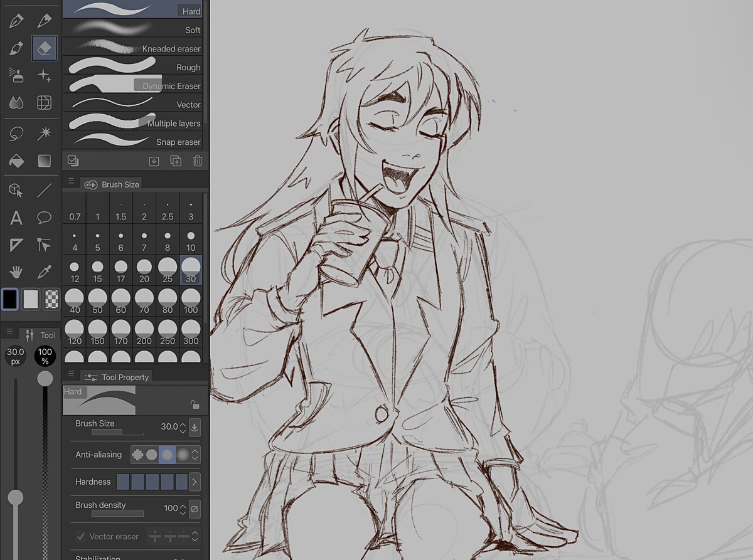The image size is (753, 560).
Task: Switch to the Brush Size tab
Action: click(x=110, y=184)
